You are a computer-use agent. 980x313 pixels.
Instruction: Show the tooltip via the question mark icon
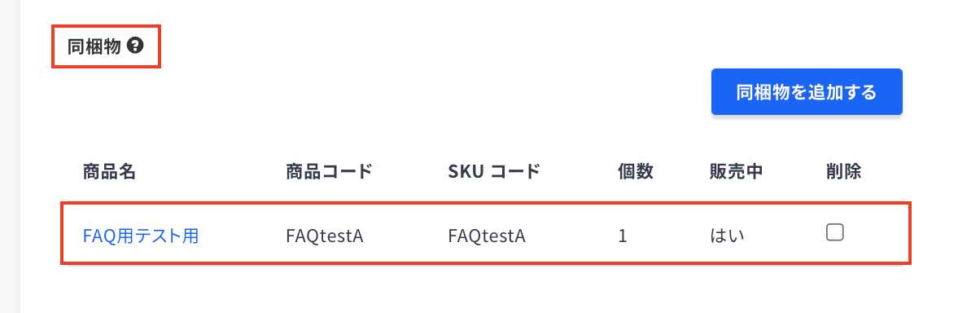136,46
